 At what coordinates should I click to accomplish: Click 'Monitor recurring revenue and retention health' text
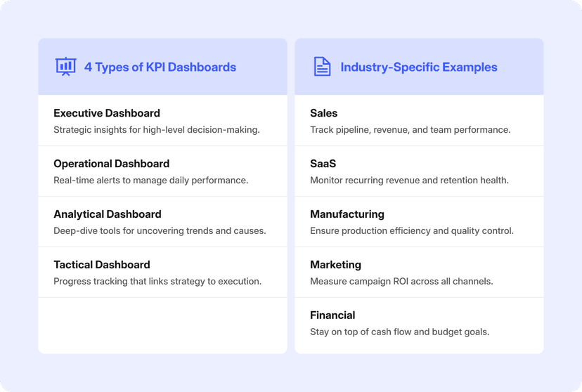click(x=409, y=181)
